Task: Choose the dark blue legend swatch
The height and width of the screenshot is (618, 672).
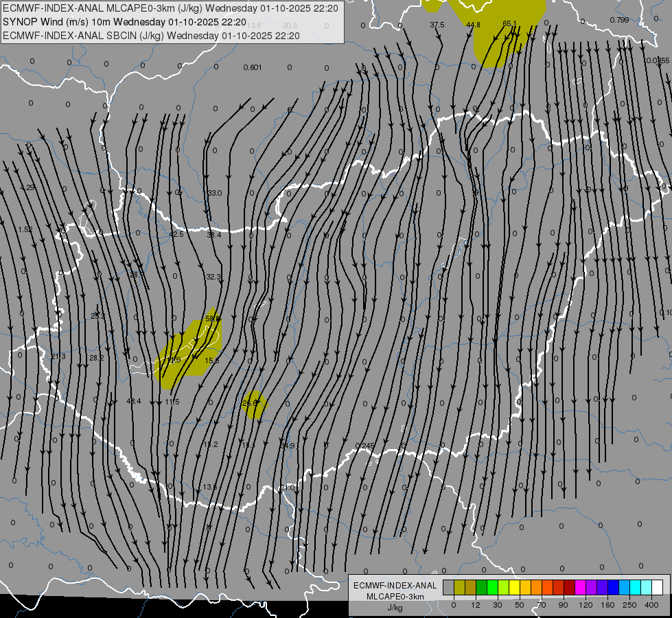Action: [613, 587]
